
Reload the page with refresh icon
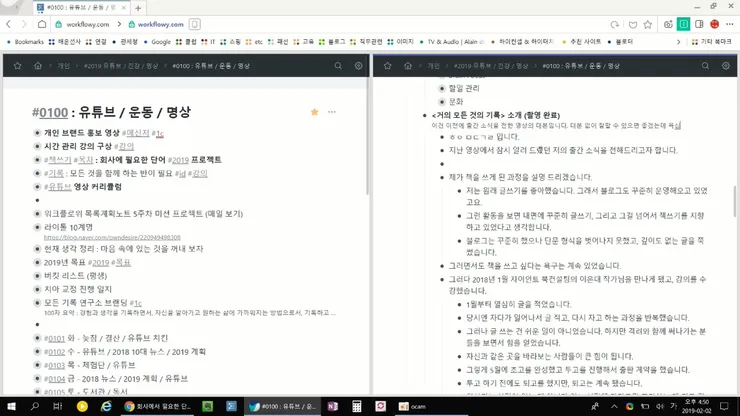coord(614,24)
